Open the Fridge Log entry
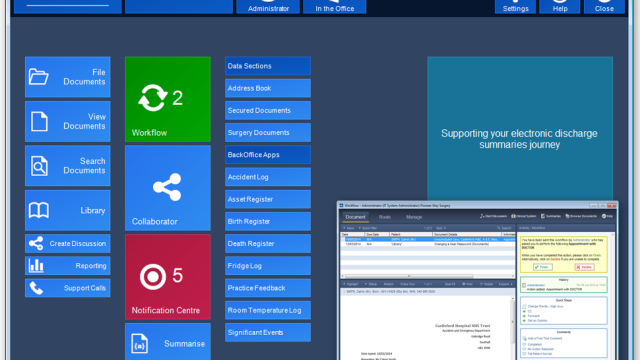 click(268, 266)
